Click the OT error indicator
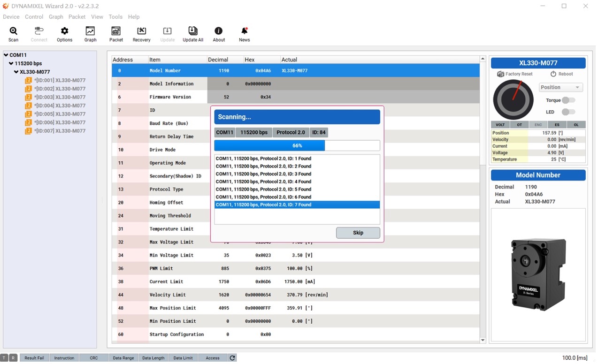Image resolution: width=598 pixels, height=364 pixels. 519,125
